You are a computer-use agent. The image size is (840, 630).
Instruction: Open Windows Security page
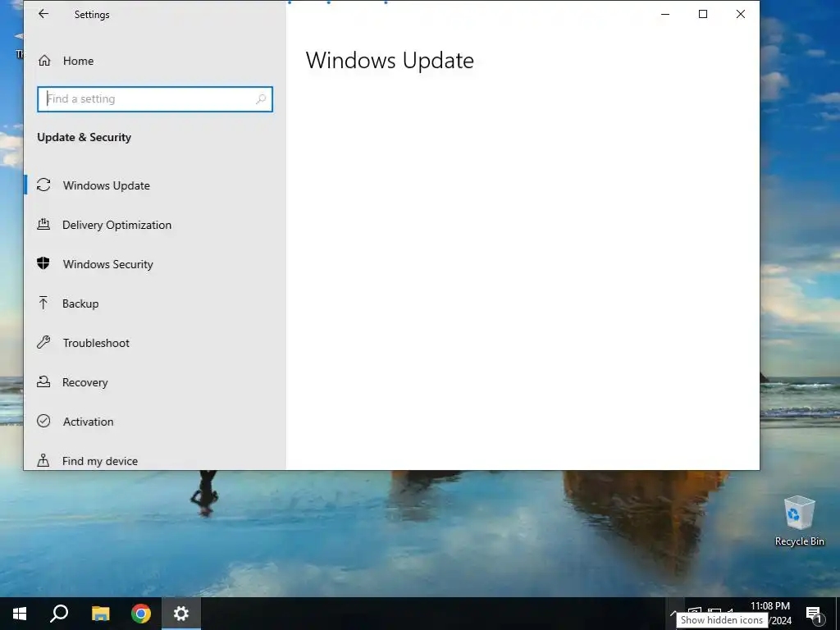coord(155,264)
